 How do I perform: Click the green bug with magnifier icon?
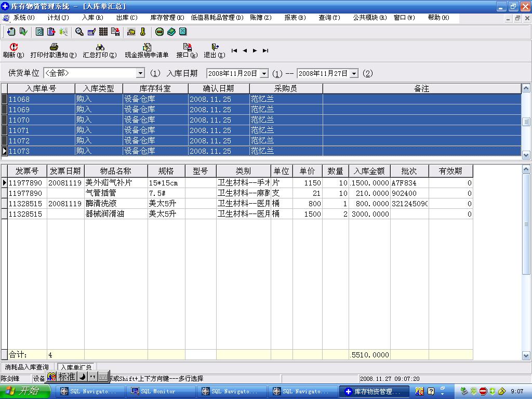(63, 32)
